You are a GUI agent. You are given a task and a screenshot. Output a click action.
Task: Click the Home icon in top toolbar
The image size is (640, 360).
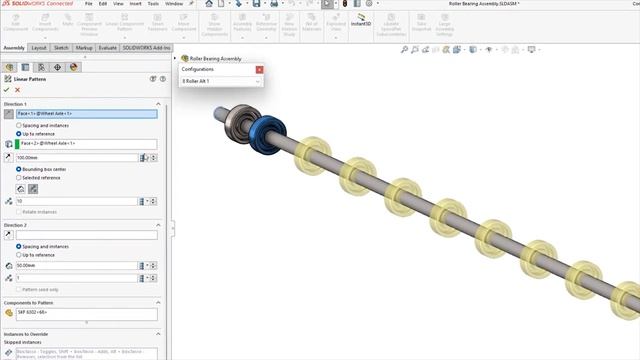point(209,4)
